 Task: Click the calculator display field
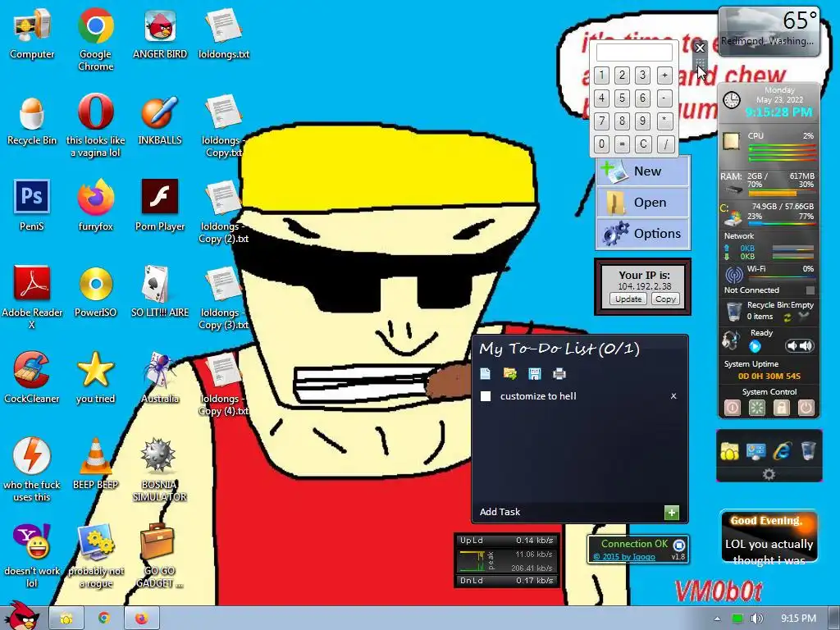click(634, 52)
